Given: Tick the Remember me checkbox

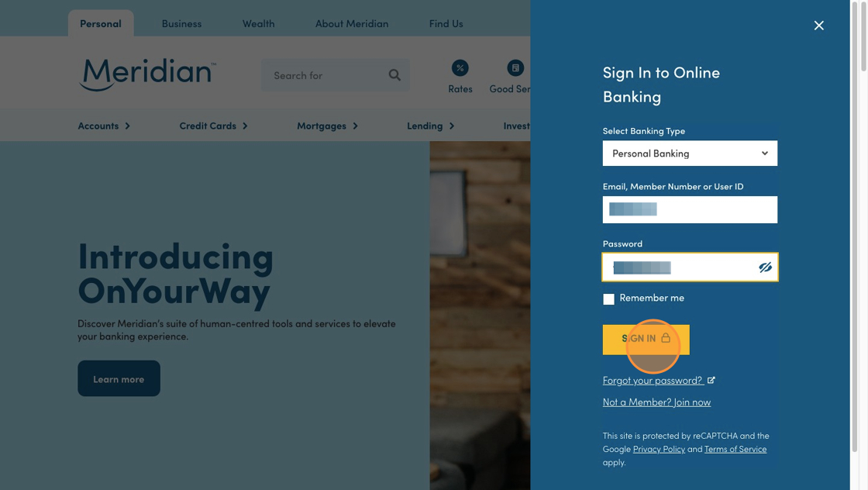Looking at the screenshot, I should pos(608,299).
